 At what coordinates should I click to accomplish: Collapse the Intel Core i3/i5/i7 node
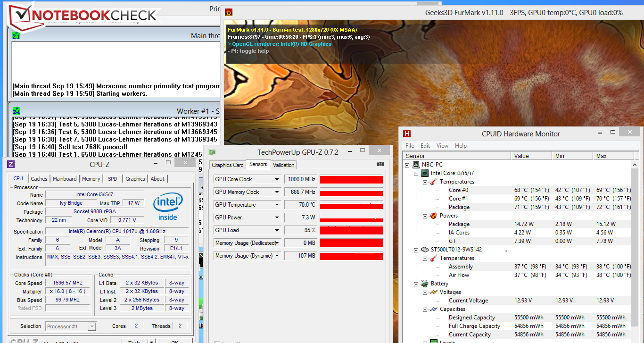[417, 173]
